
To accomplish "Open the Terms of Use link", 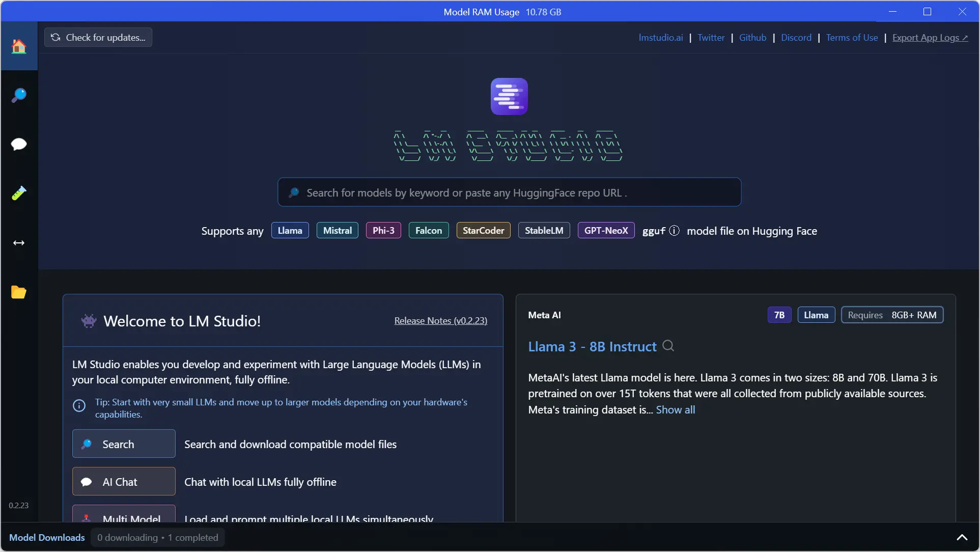I will tap(852, 38).
